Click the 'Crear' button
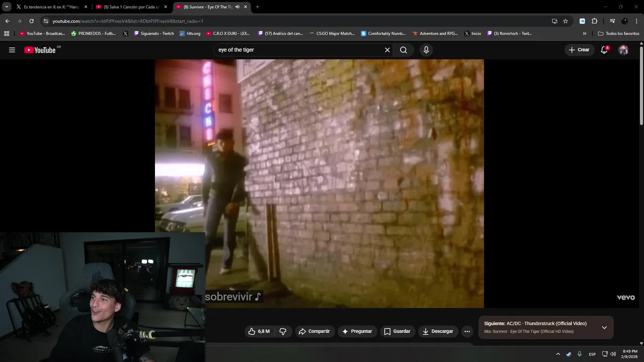Screen dimensions: 644x362 point(579,50)
